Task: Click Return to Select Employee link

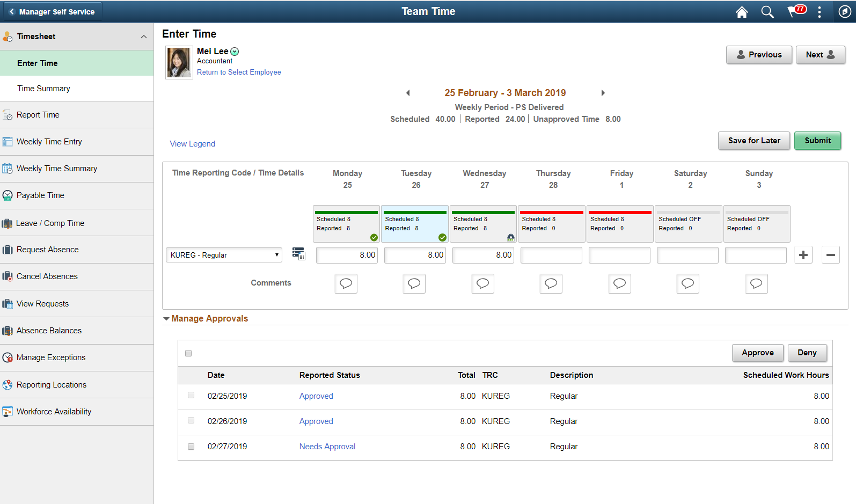Action: 239,72
